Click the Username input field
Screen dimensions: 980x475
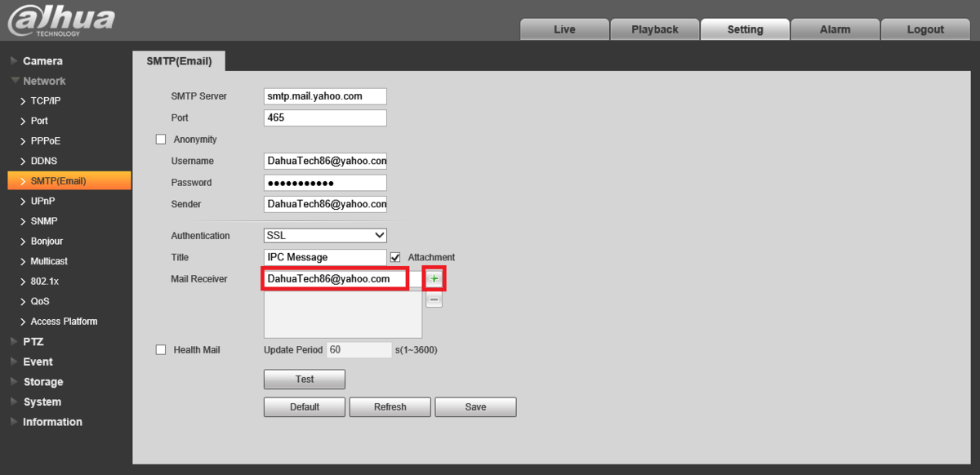point(325,161)
